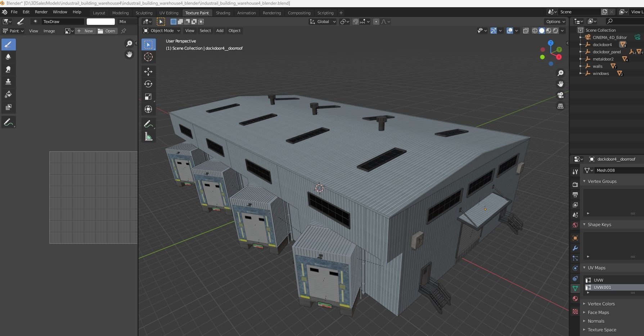Select the Smear paint tool
Screen dimensions: 644x336
8,70
